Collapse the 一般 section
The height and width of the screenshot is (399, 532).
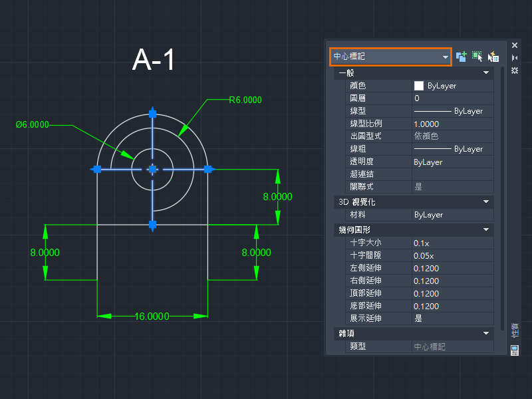486,72
